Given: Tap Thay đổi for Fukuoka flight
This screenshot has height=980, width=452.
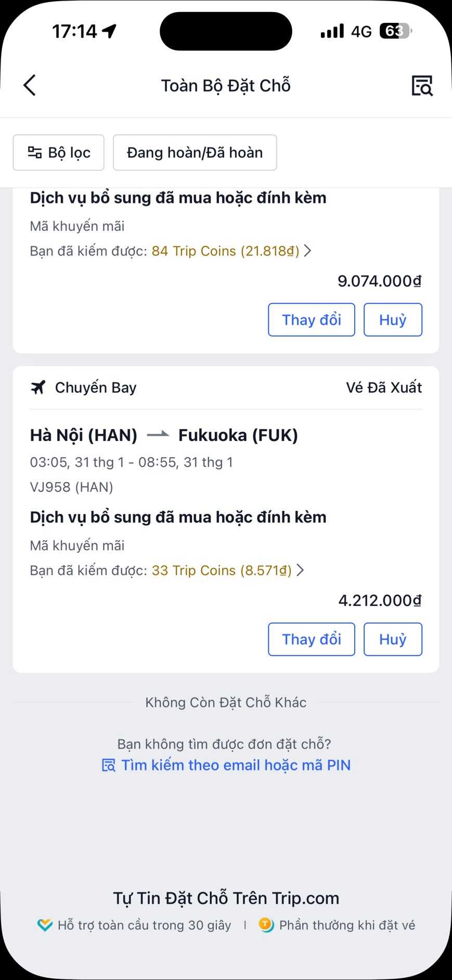Looking at the screenshot, I should pyautogui.click(x=311, y=639).
